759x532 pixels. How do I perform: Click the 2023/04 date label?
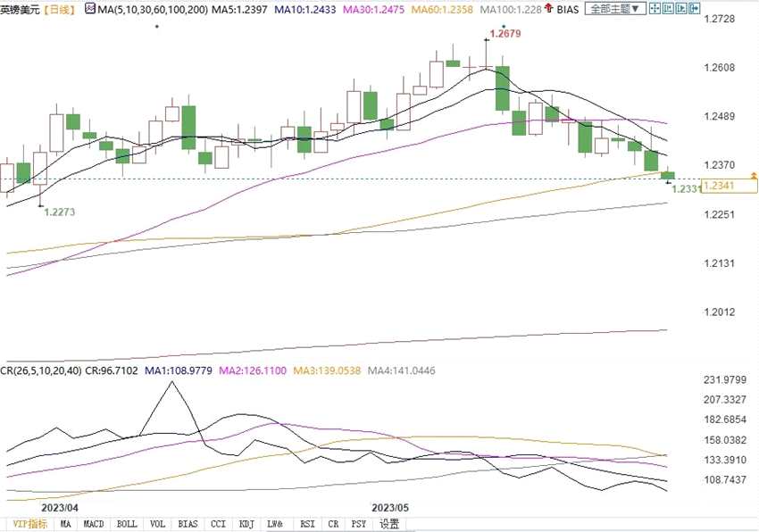pos(60,508)
